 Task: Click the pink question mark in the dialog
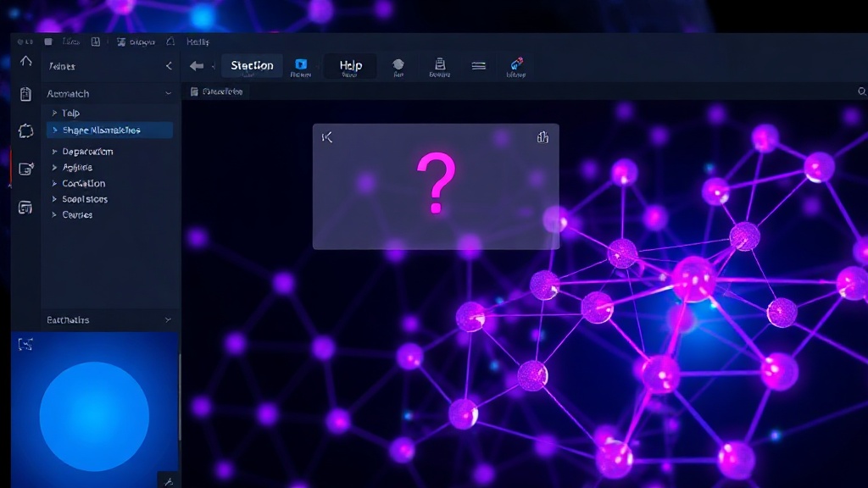437,183
